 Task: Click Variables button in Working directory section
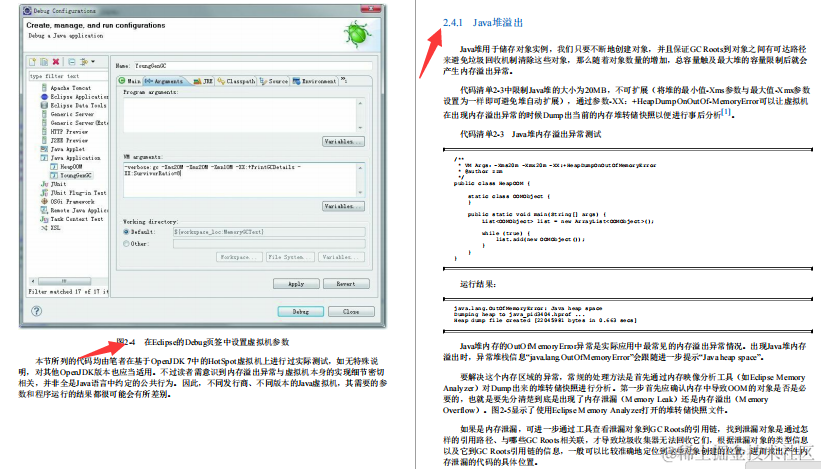pos(341,257)
